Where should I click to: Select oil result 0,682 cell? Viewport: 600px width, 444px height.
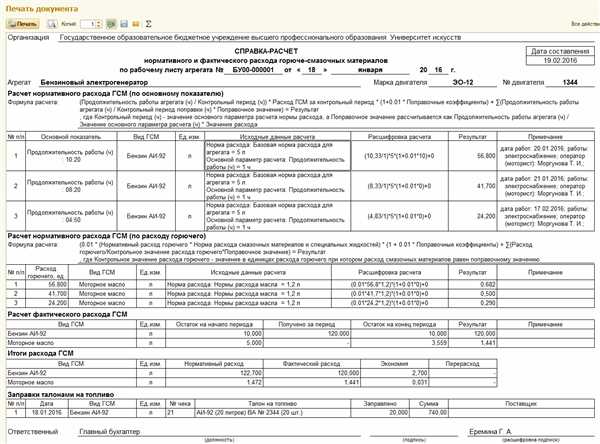[473, 284]
